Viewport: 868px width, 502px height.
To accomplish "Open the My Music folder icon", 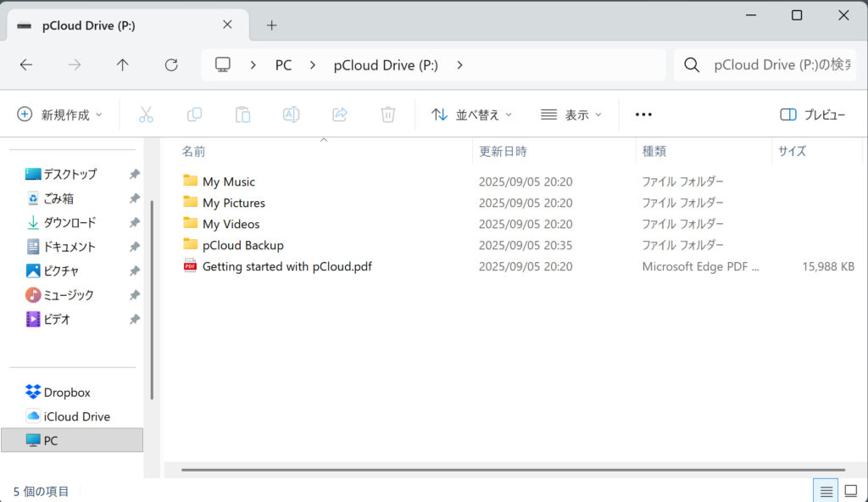I will [190, 181].
